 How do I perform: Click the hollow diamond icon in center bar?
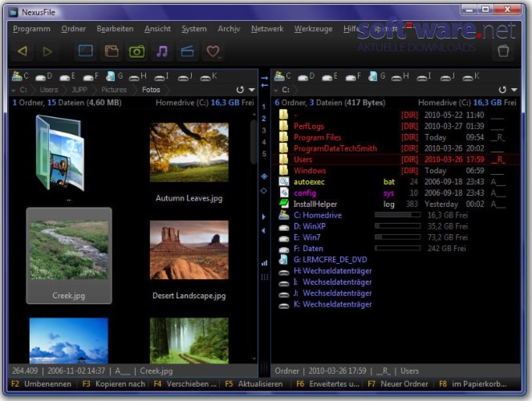[264, 191]
